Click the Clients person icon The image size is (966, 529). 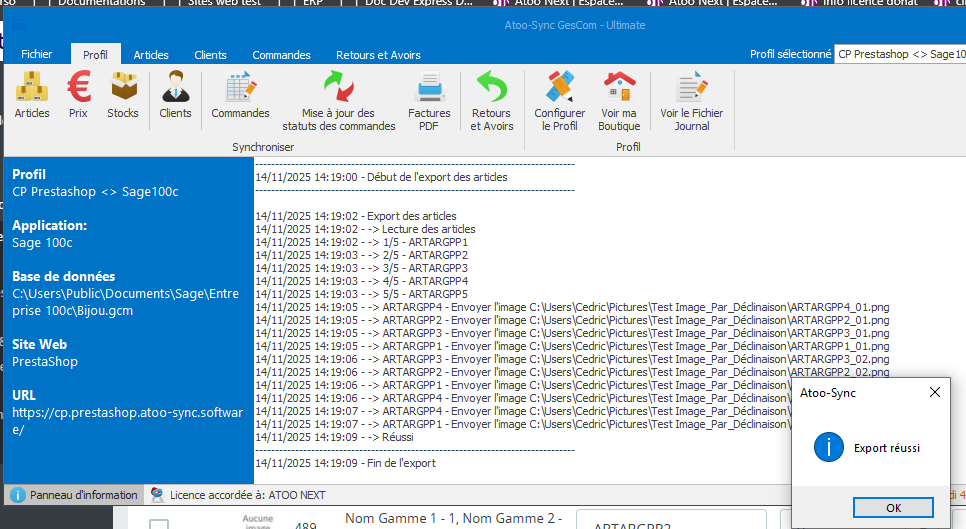pyautogui.click(x=176, y=87)
